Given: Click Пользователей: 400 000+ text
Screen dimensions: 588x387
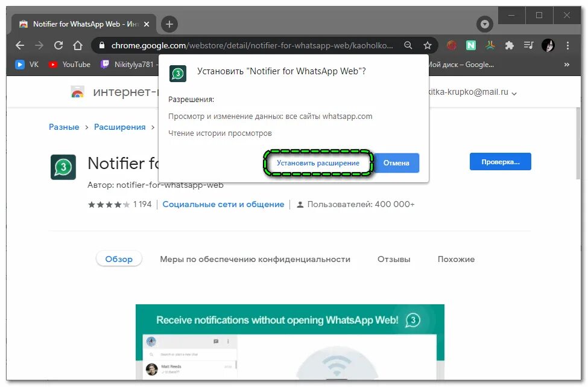Looking at the screenshot, I should point(361,204).
